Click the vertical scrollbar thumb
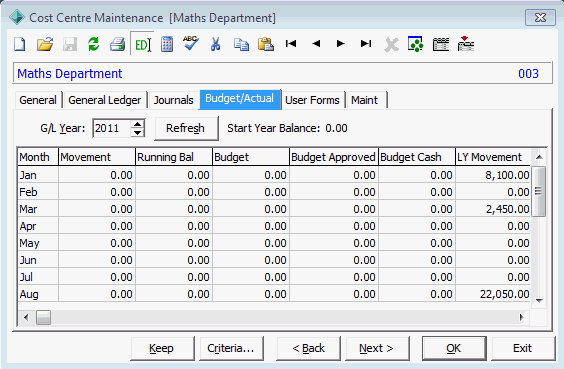 pyautogui.click(x=539, y=191)
